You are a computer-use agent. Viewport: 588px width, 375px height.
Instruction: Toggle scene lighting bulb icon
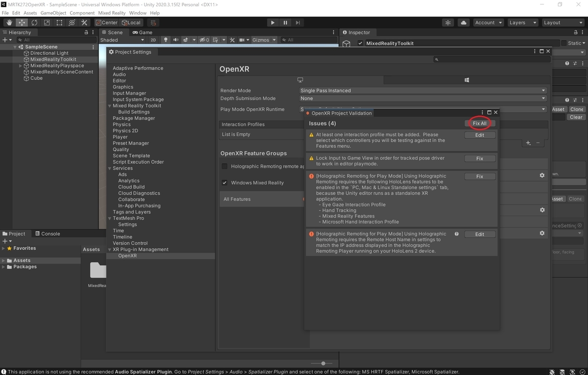tap(166, 40)
